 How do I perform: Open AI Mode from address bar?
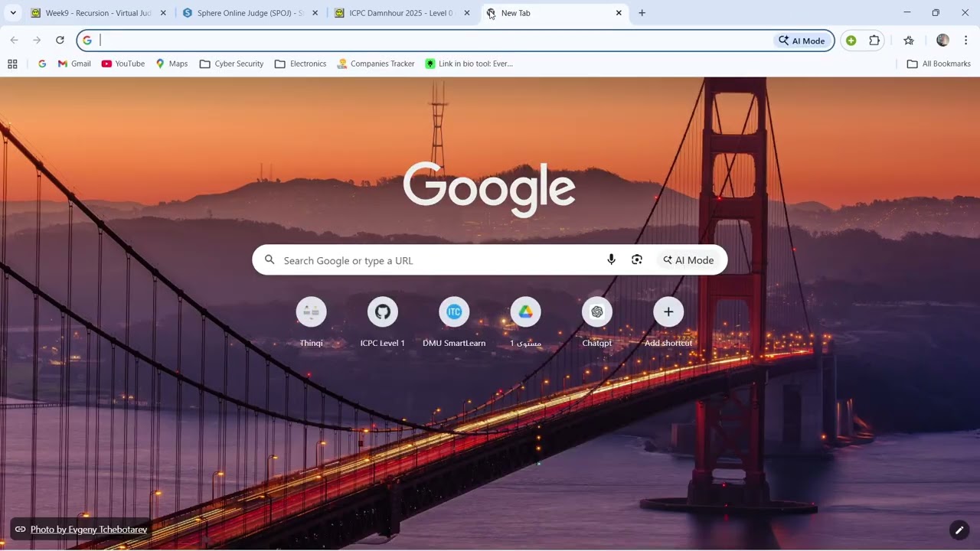[x=802, y=41]
